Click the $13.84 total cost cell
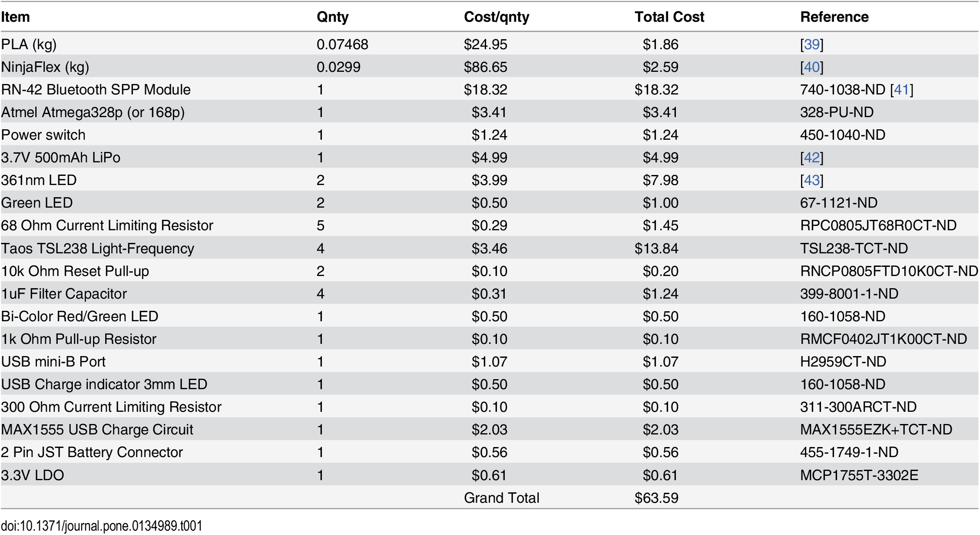Viewport: 980px width, 535px height. click(x=656, y=249)
